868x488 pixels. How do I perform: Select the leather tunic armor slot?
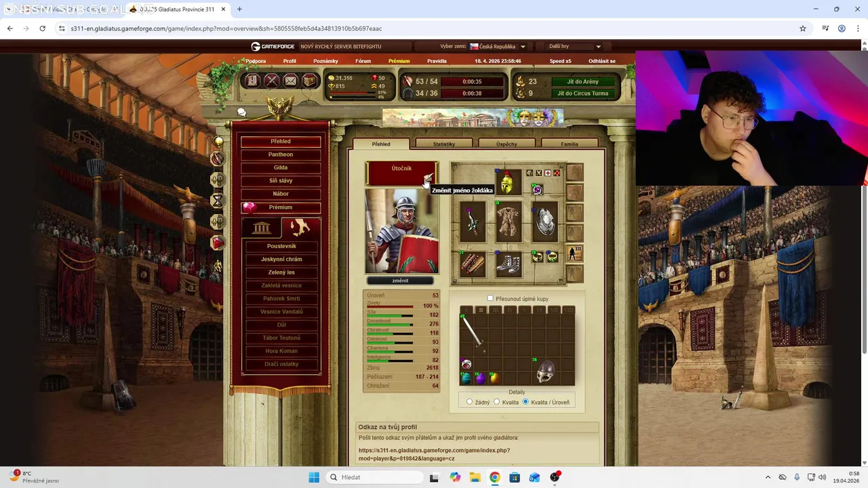pyautogui.click(x=507, y=222)
